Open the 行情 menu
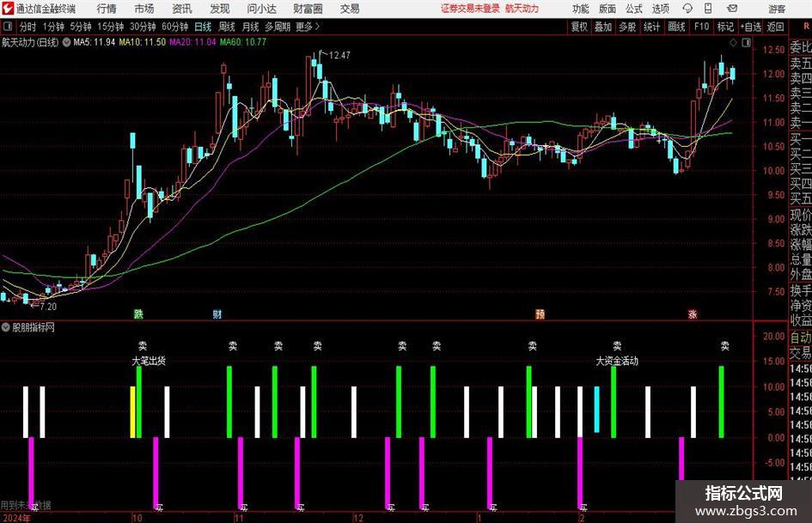The width and height of the screenshot is (812, 523). pos(107,9)
